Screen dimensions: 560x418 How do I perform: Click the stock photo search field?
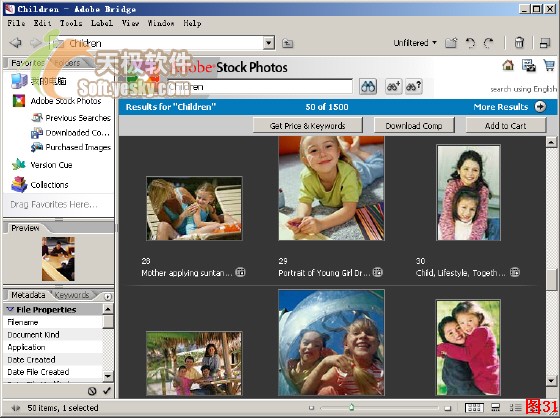pos(260,86)
